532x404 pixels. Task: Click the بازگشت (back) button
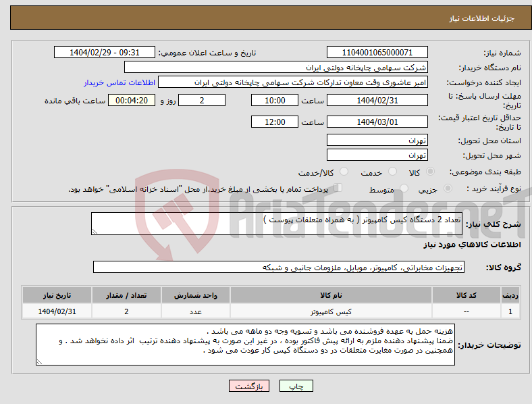click(x=249, y=386)
